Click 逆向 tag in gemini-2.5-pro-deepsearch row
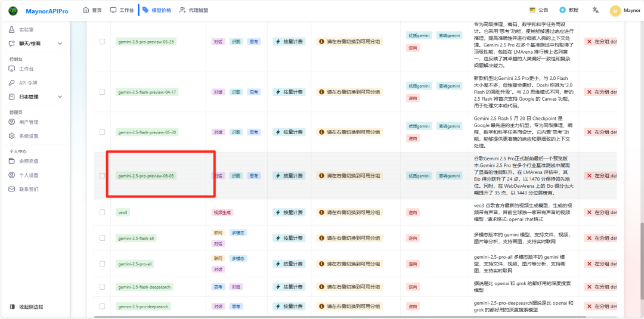The width and height of the screenshot is (644, 319). click(x=413, y=306)
